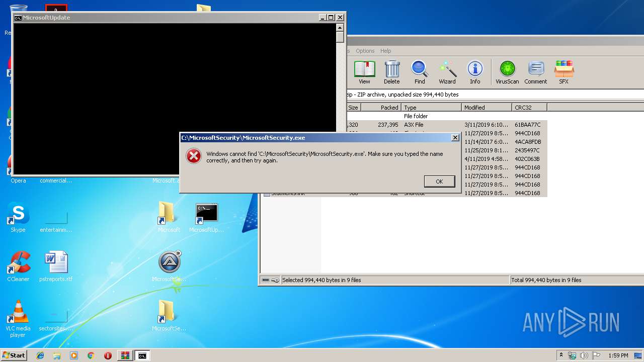This screenshot has width=644, height=362.
Task: Launch Opera from the taskbar
Action: [108, 355]
